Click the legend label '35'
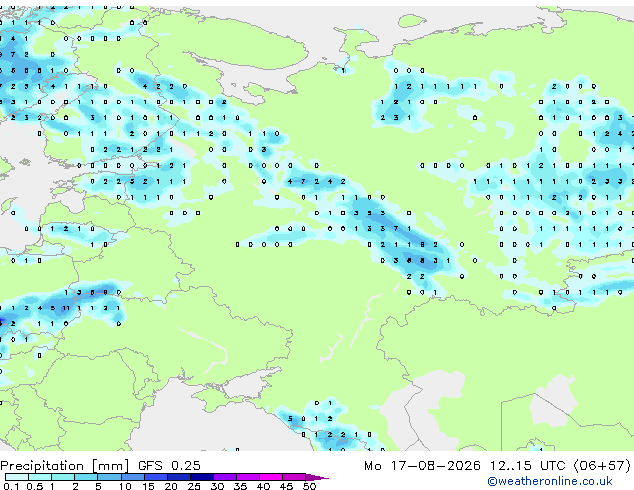634x490 pixels. [240, 486]
